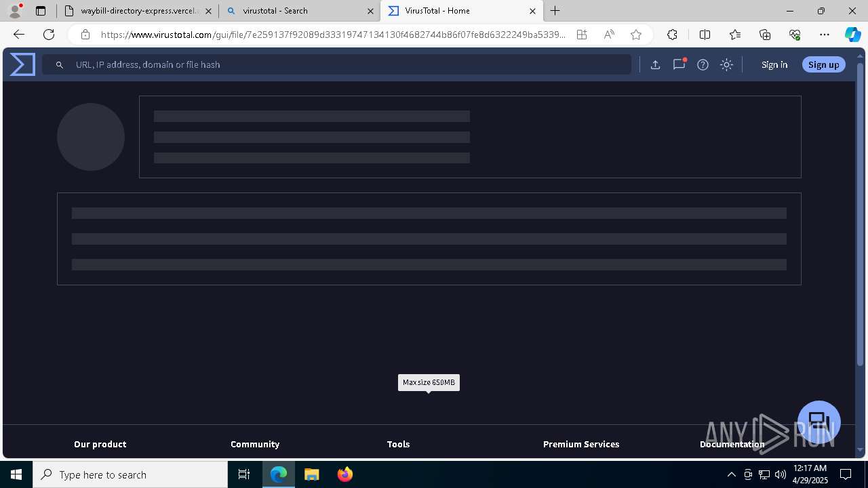The image size is (868, 488).
Task: Open the volume speaker tray icon
Action: [x=780, y=474]
